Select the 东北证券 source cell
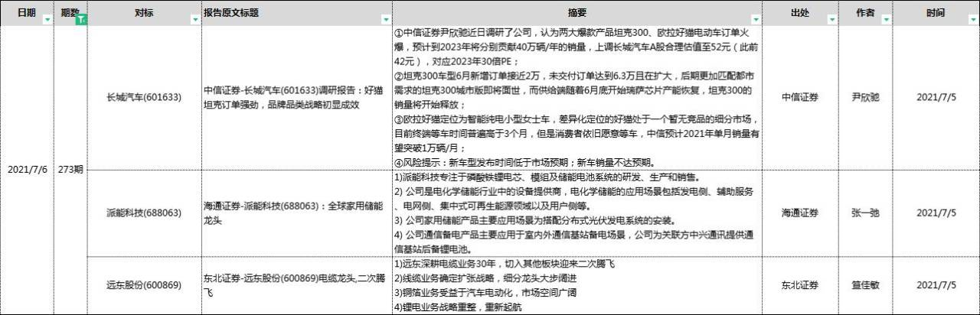Viewport: 980px width, 315px height. coord(799,285)
